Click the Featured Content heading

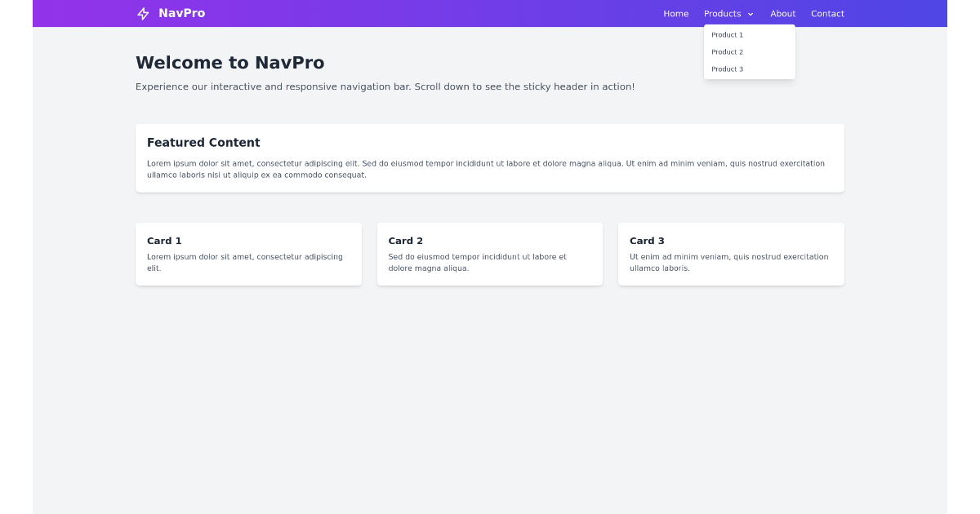coord(203,142)
